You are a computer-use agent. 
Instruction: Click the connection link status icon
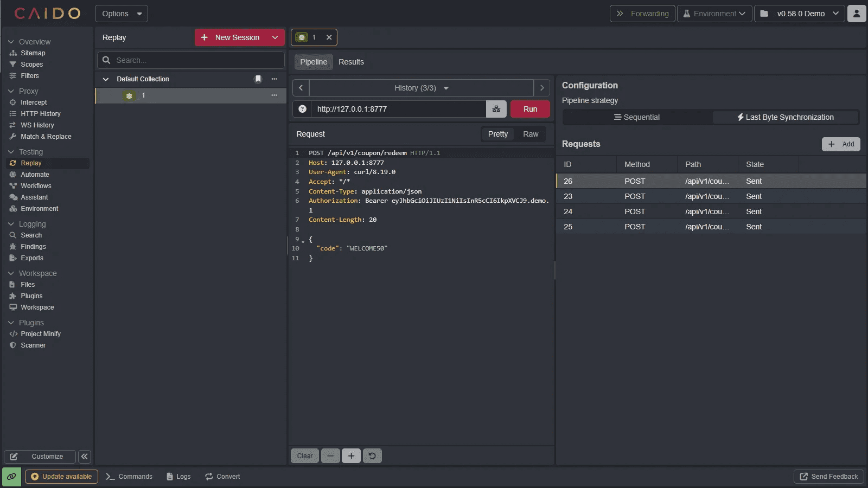tap(11, 477)
